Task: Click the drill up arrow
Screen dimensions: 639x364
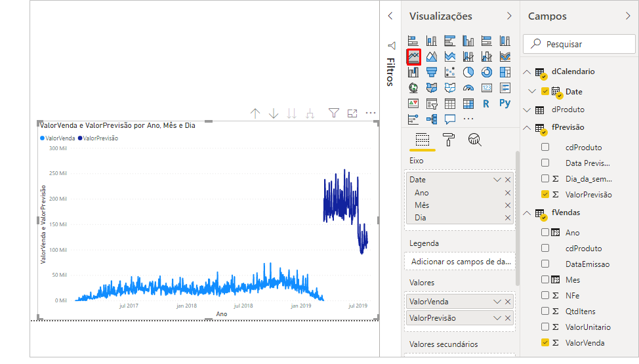Action: pyautogui.click(x=255, y=113)
